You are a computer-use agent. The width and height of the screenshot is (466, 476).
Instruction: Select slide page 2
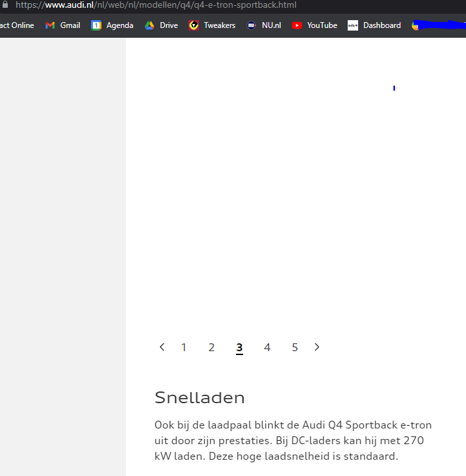211,347
